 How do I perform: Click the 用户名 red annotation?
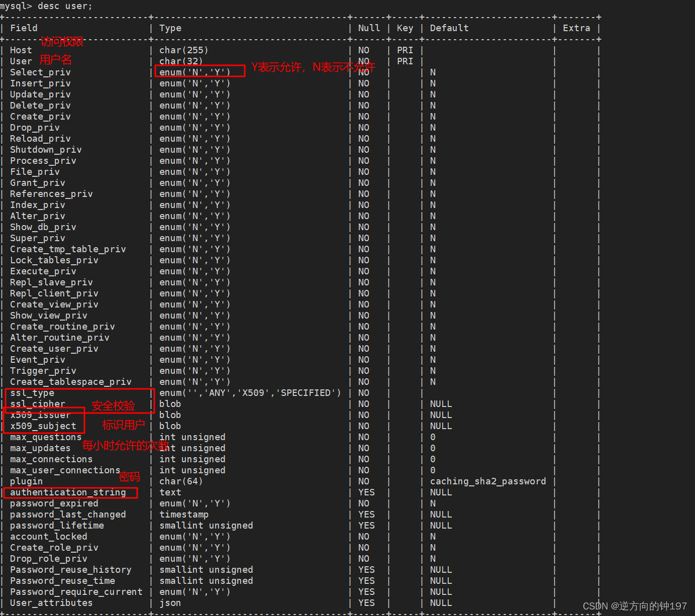[x=55, y=60]
